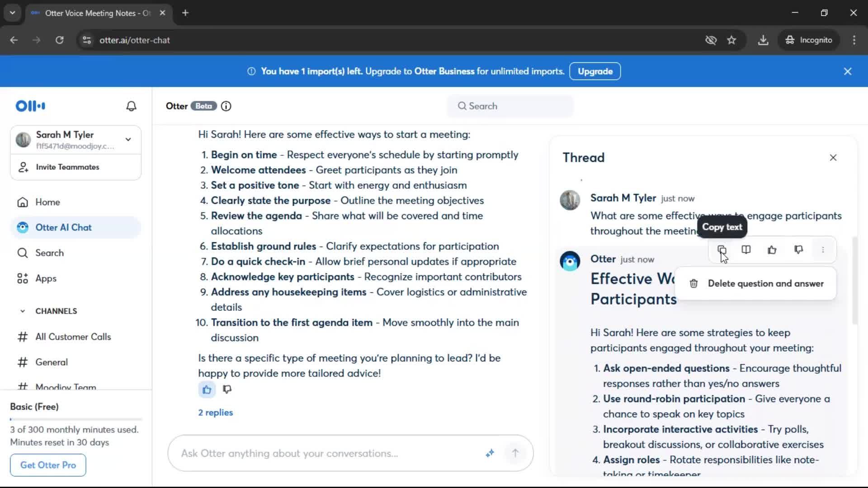
Task: Click Invite Teammates
Action: [x=75, y=167]
